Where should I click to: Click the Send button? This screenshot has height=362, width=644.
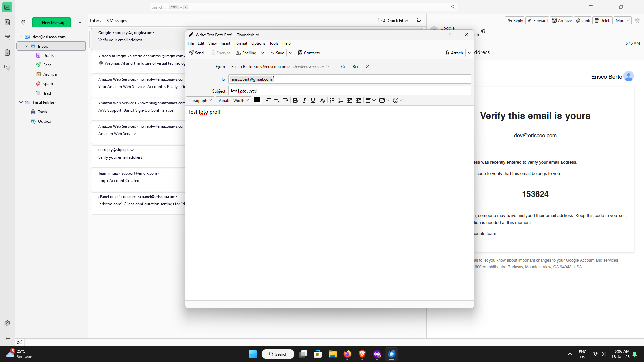click(196, 53)
